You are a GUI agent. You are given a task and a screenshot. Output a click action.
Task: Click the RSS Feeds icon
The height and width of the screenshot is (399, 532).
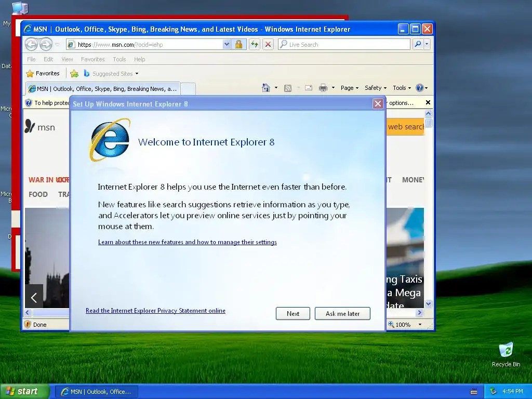coord(288,88)
